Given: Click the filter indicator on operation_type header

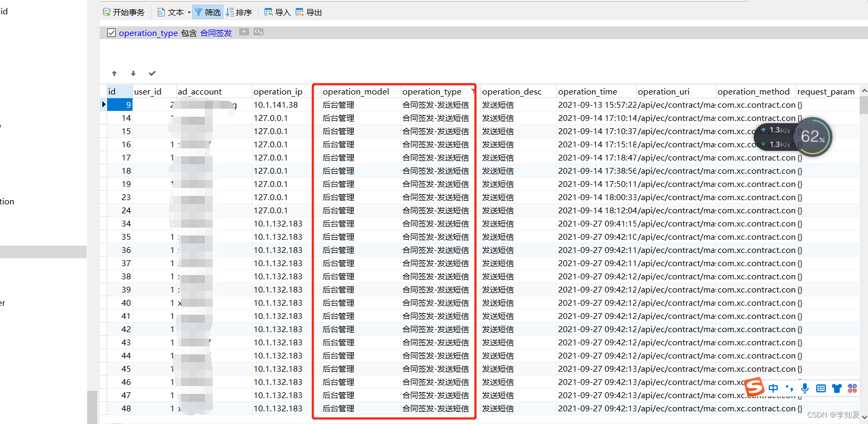Looking at the screenshot, I should (x=473, y=91).
